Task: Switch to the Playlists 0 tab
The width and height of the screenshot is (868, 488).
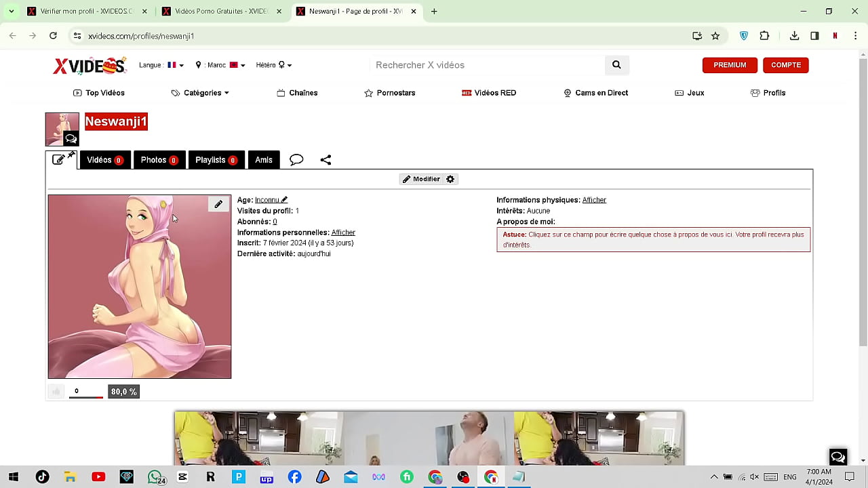Action: pos(216,160)
